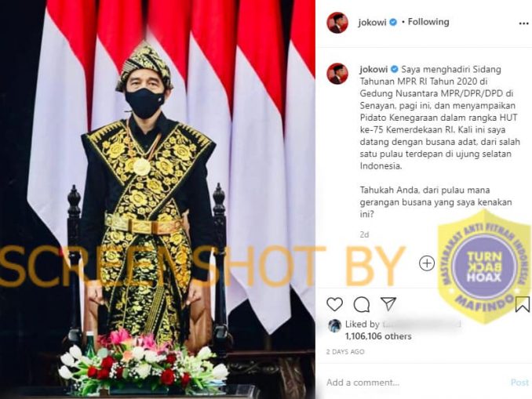
Task: Open jokowi profile picture in header
Action: tap(337, 23)
